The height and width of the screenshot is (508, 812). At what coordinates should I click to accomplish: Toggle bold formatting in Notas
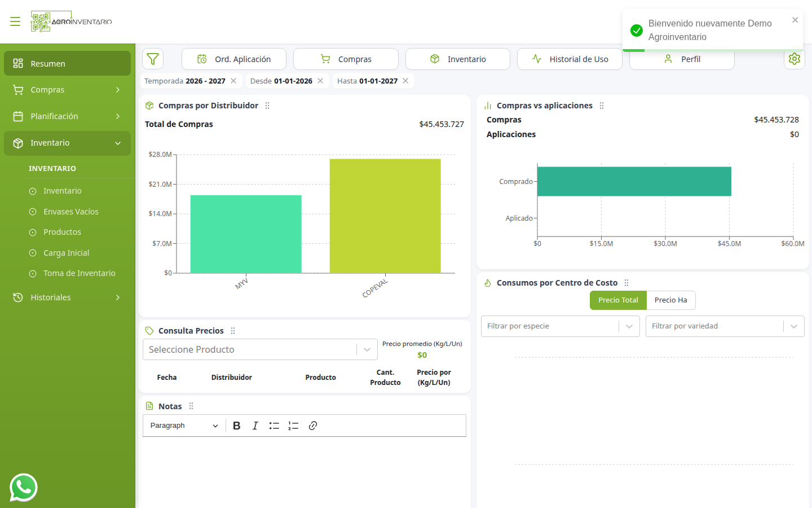(237, 426)
